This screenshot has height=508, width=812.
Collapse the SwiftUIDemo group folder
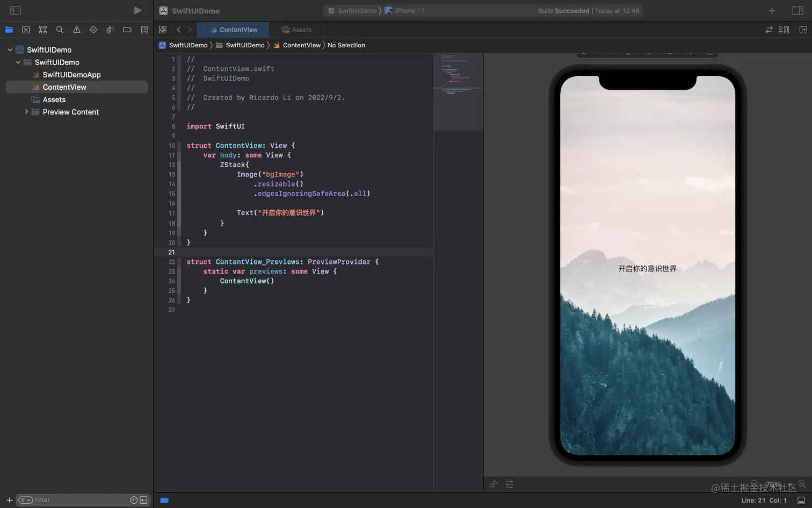[x=18, y=62]
